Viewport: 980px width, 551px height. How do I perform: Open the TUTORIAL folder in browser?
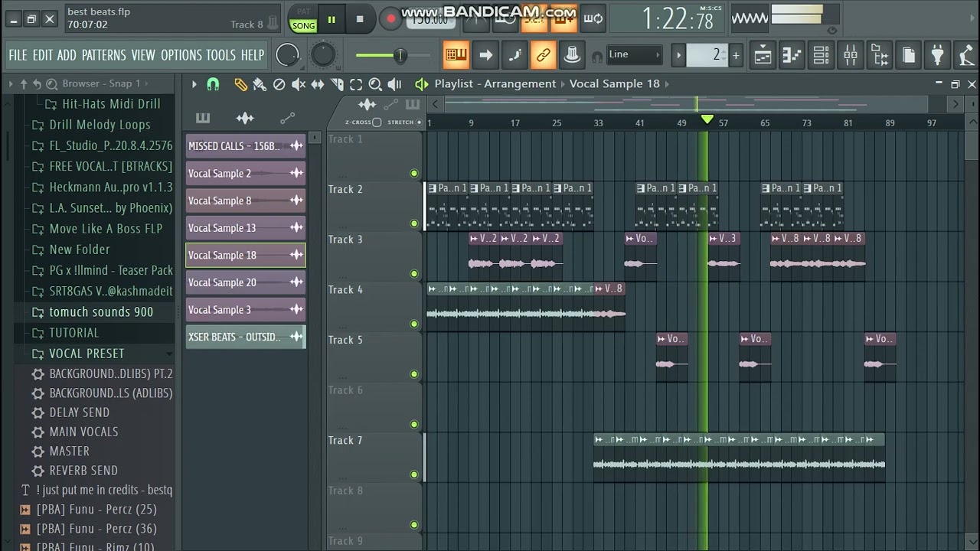[73, 333]
